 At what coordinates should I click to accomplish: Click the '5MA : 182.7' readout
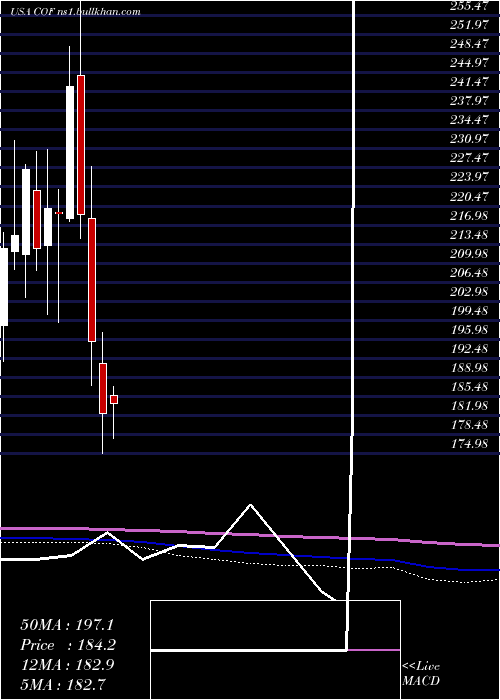(63, 684)
